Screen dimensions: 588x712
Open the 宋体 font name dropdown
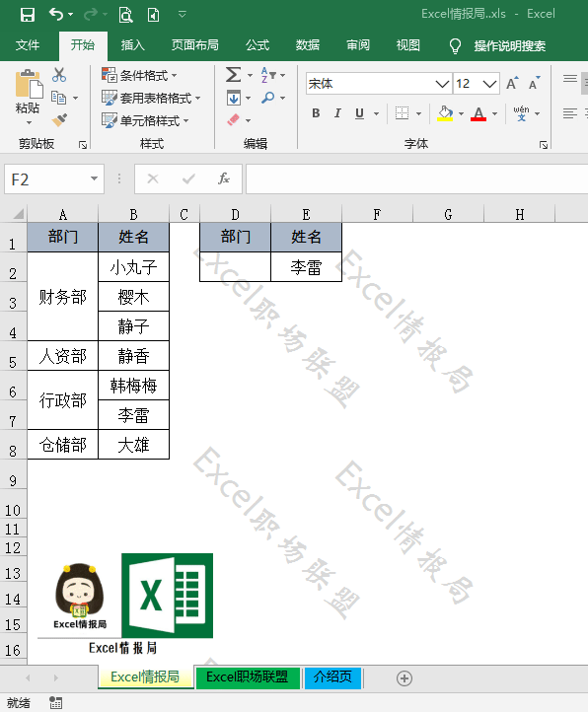tap(442, 84)
